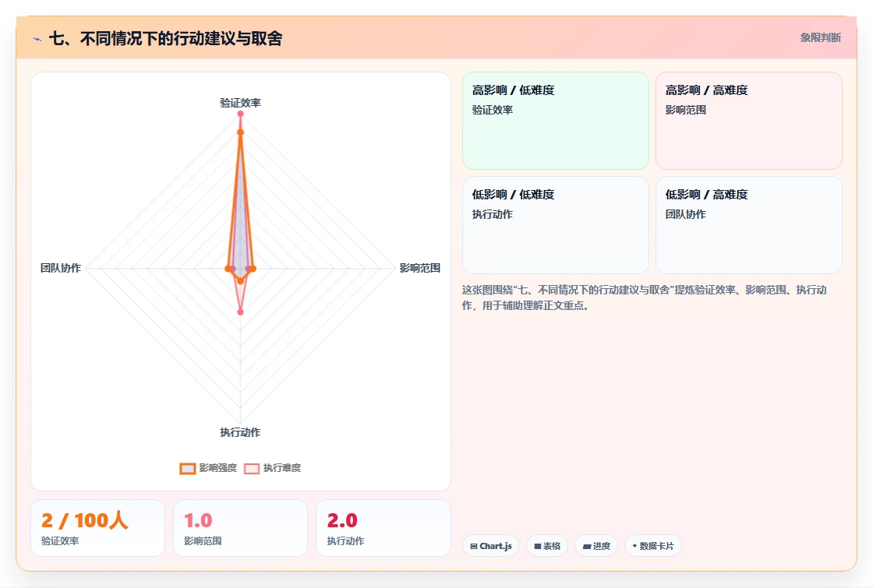Click the 影响范围 radar axis label
Viewport: 873px width, 588px height.
[x=420, y=268]
